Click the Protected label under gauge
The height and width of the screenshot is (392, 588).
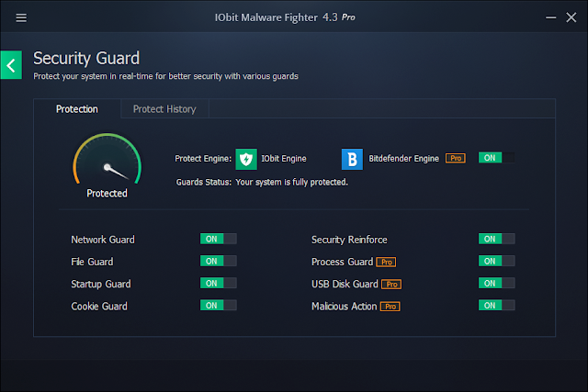click(x=107, y=194)
